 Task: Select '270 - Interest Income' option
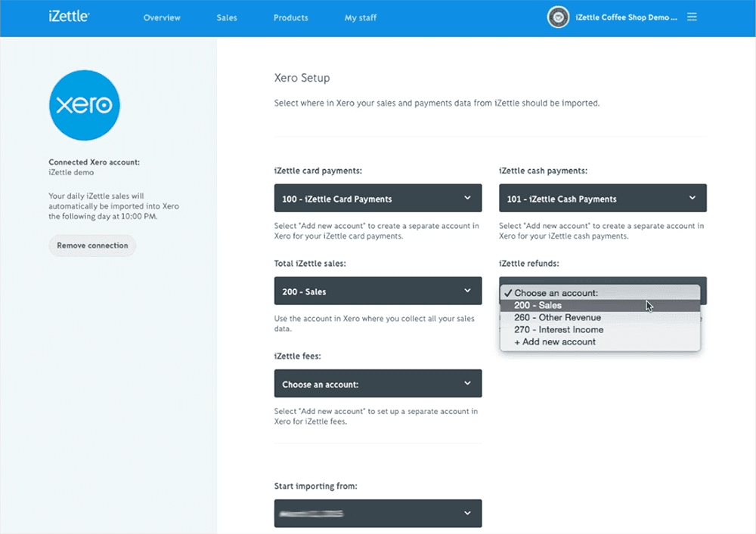pyautogui.click(x=600, y=330)
